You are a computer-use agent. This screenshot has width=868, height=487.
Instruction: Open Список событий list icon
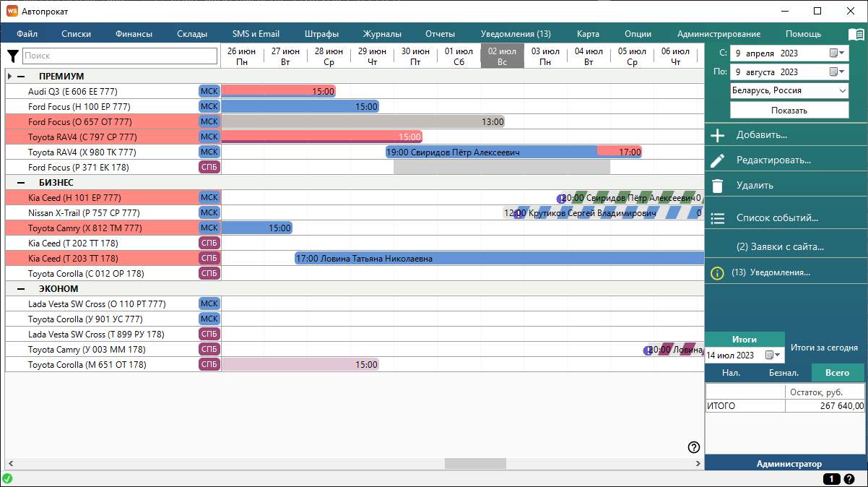tap(717, 218)
